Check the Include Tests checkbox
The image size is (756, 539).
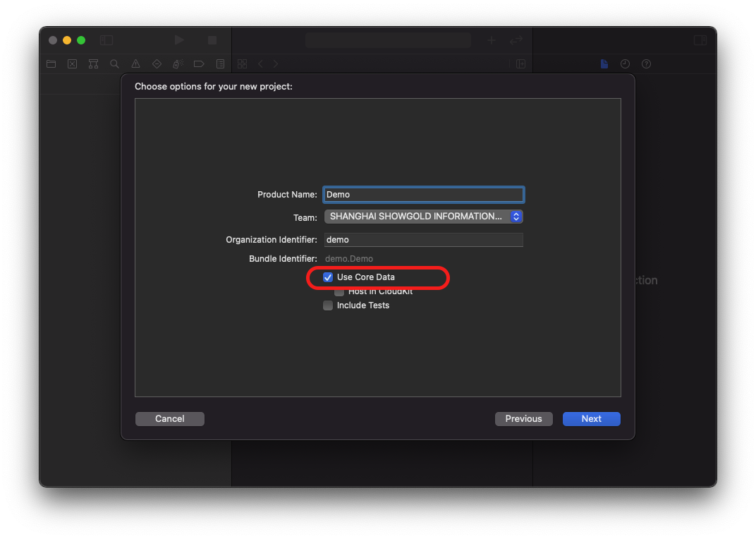pos(328,305)
